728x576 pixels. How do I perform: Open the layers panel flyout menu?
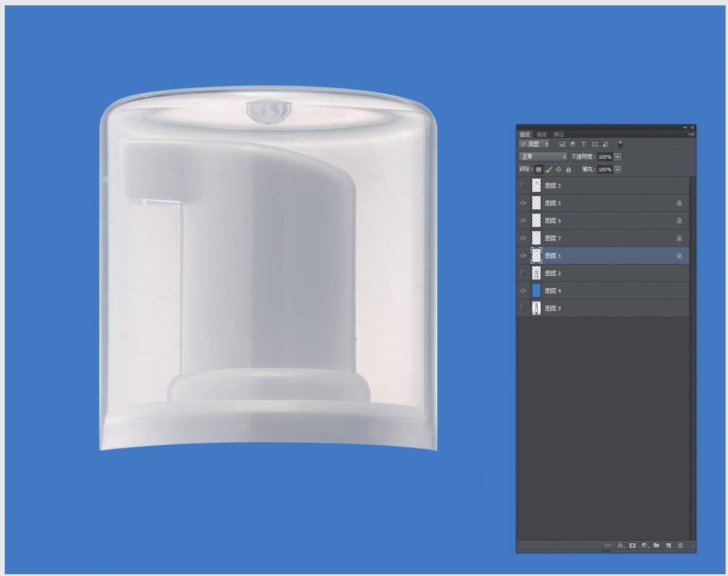[691, 134]
